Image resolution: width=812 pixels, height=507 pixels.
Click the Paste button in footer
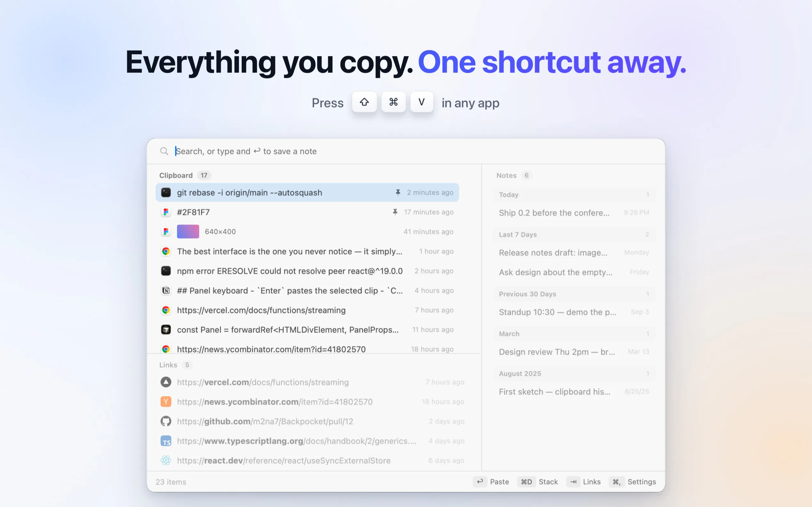click(x=491, y=482)
